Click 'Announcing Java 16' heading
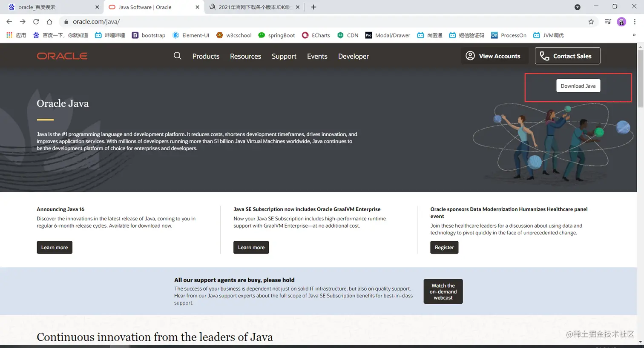This screenshot has width=644, height=348. click(x=60, y=209)
